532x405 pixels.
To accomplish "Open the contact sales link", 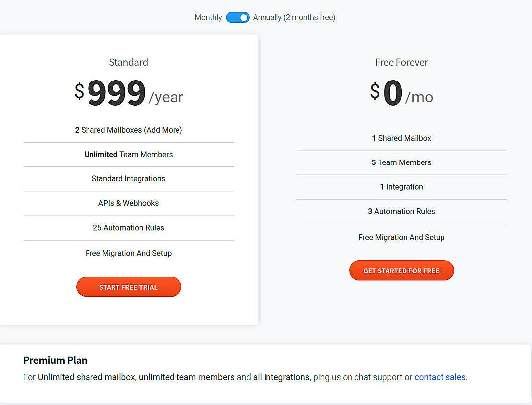I will click(440, 377).
